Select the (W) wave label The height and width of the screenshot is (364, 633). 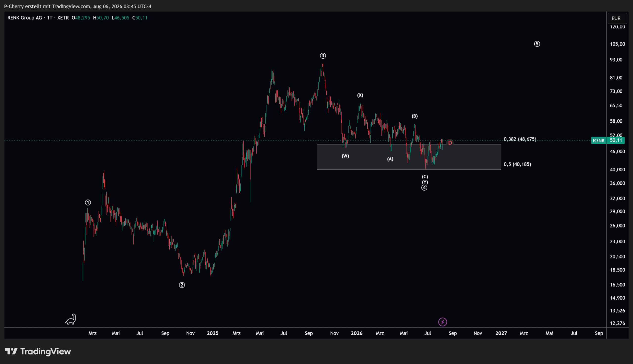coord(345,156)
